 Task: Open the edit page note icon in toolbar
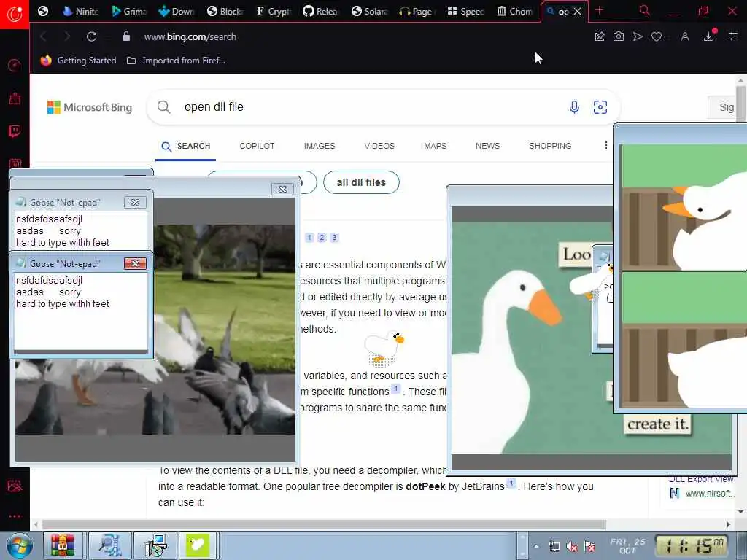point(600,36)
